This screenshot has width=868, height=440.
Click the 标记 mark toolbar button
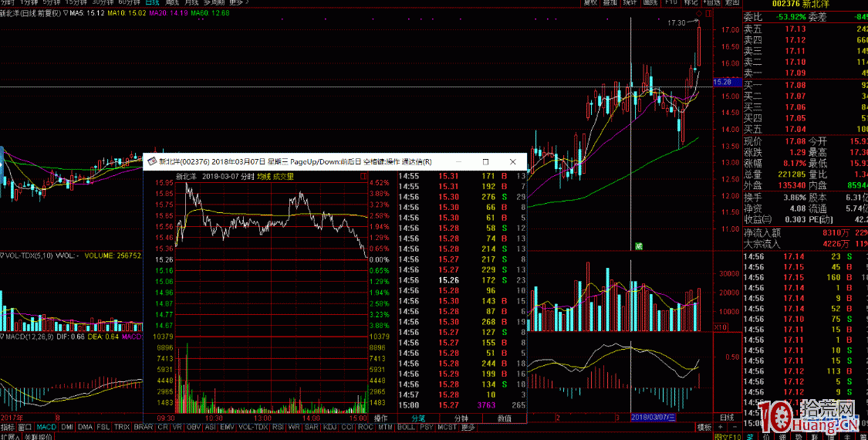click(x=691, y=2)
